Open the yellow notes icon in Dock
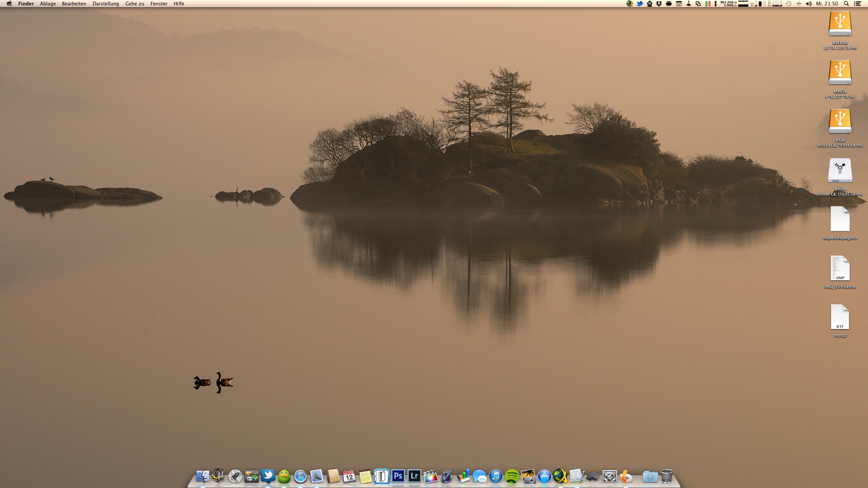 click(x=366, y=476)
